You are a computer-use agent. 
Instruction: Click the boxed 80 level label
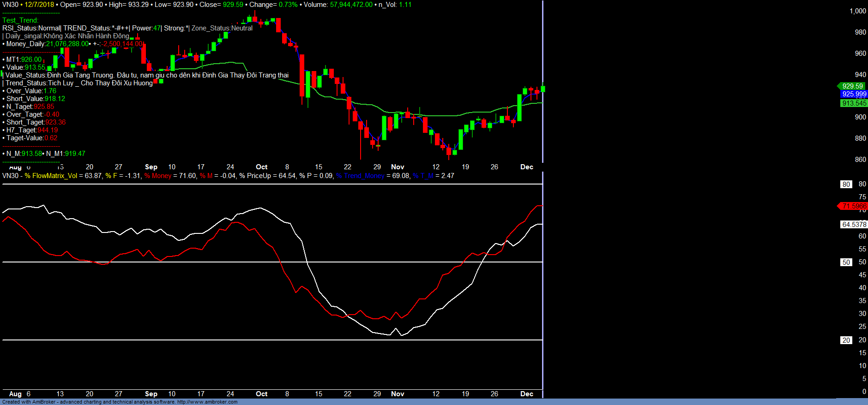coord(846,185)
